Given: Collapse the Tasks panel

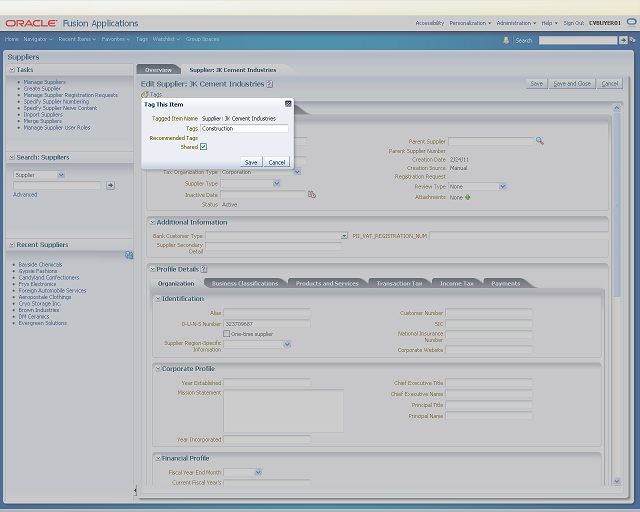Looking at the screenshot, I should pos(12,70).
